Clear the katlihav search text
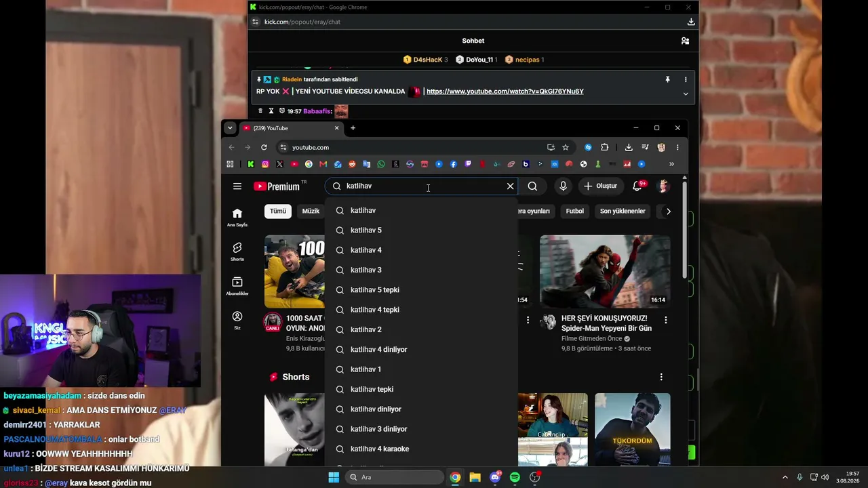 pos(511,186)
